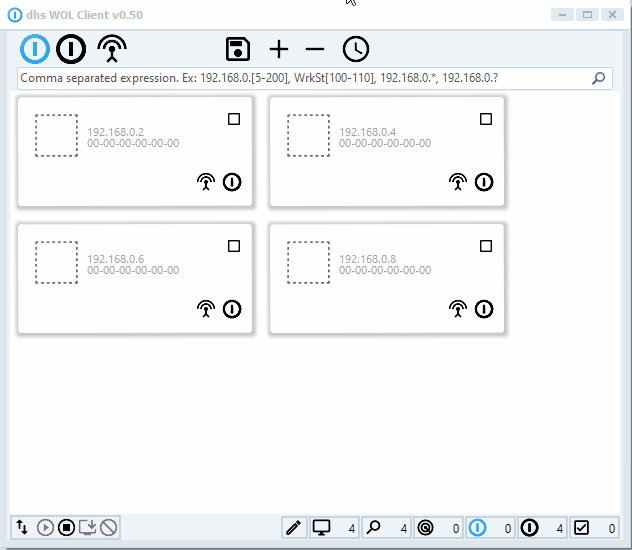Screen dimensions: 632x550
Task: Click the target spiral icon in the status bar
Action: 426,527
